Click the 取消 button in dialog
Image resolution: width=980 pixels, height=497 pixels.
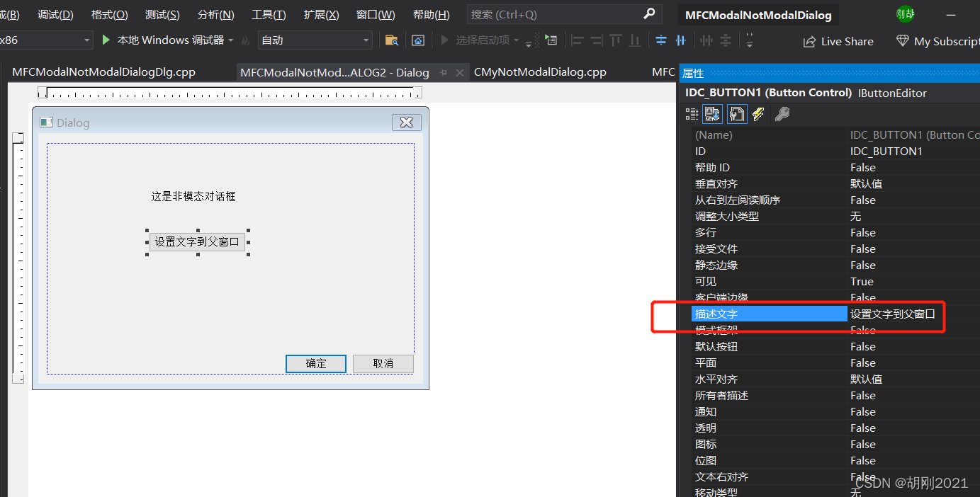(x=383, y=363)
